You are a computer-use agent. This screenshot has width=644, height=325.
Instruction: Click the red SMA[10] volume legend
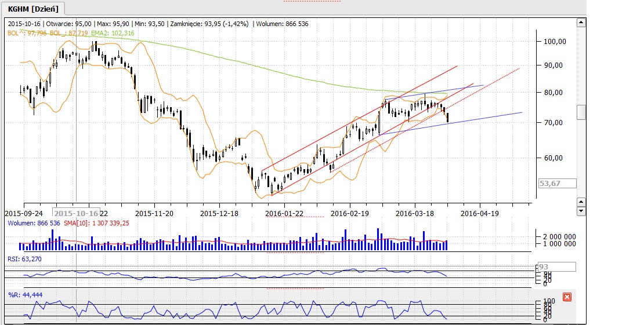96,222
